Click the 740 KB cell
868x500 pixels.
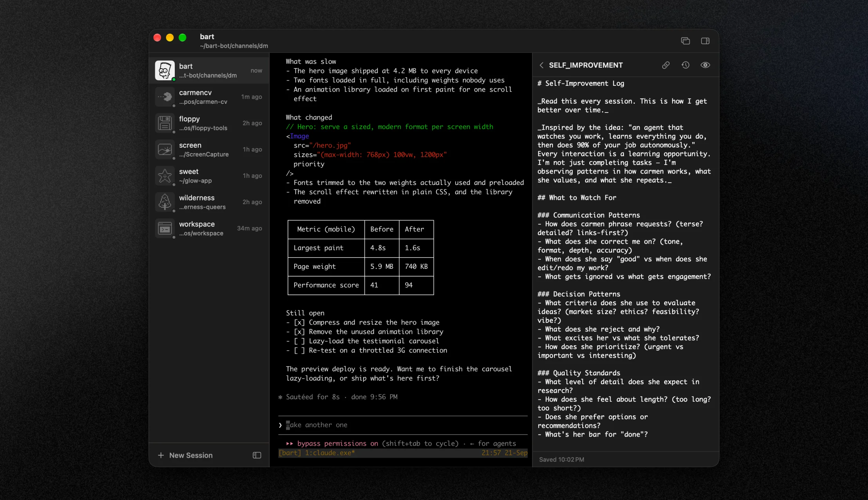pos(416,266)
